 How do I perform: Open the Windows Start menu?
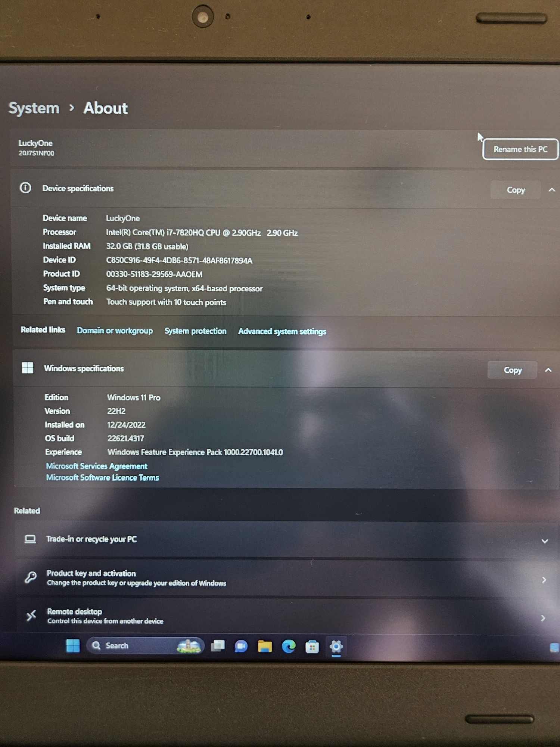73,645
